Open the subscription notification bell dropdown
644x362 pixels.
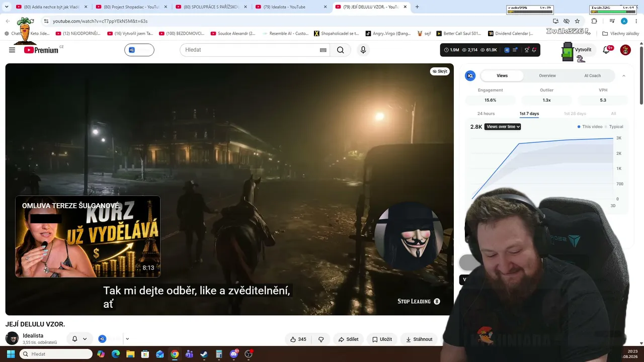pos(79,339)
